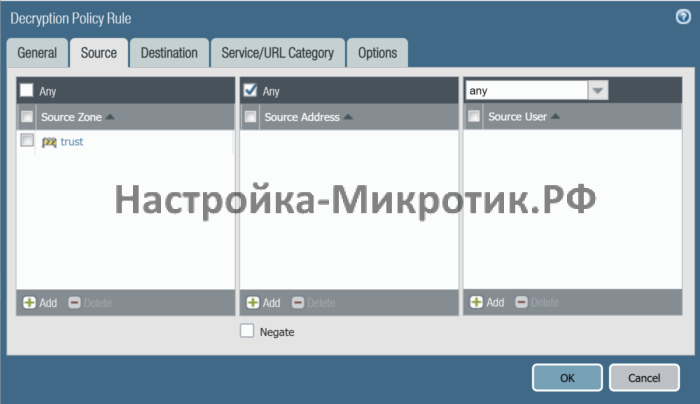Click the trust zone icon

(49, 142)
